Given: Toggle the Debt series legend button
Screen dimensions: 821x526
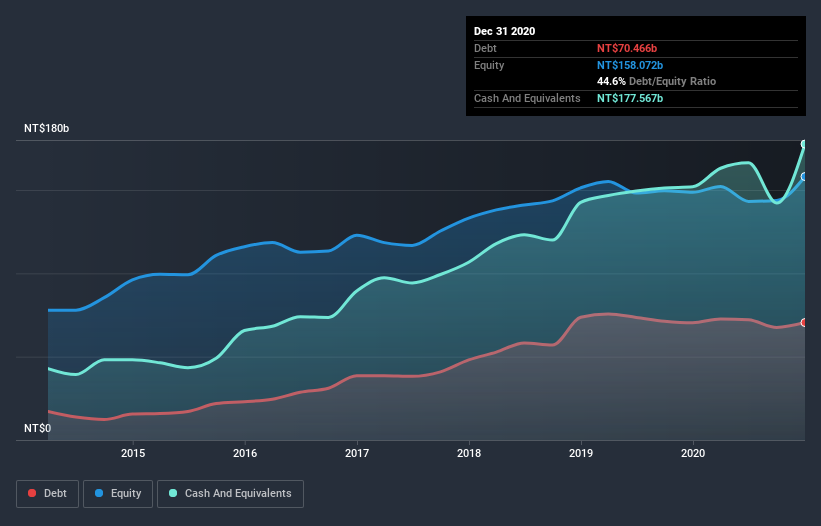Looking at the screenshot, I should 47,494.
